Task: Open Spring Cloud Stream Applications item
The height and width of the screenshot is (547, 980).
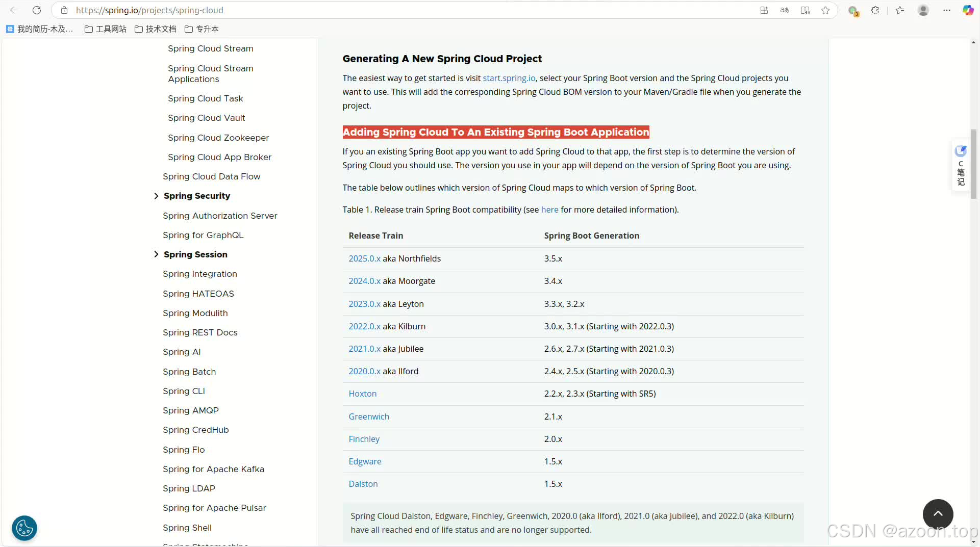Action: tap(210, 74)
